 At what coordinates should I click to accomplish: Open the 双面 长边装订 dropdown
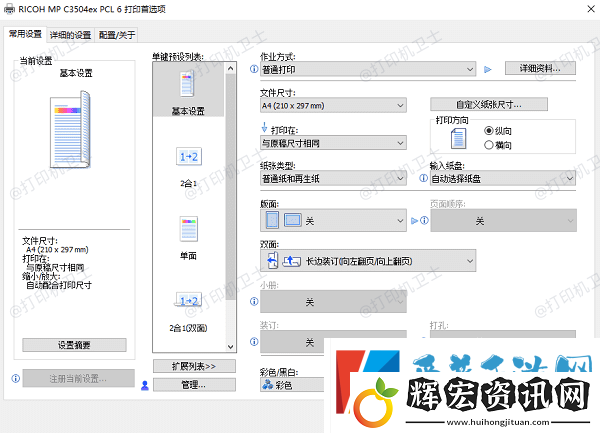tap(368, 261)
